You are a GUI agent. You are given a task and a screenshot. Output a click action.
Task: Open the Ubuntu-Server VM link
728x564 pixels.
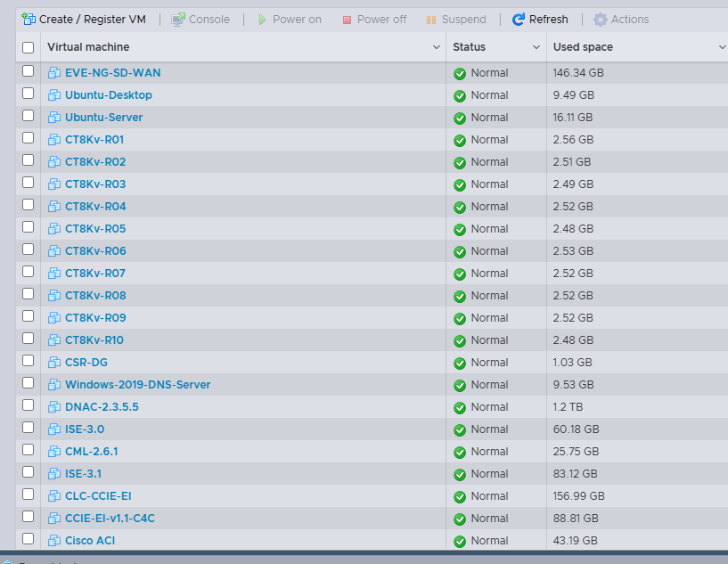pos(103,118)
